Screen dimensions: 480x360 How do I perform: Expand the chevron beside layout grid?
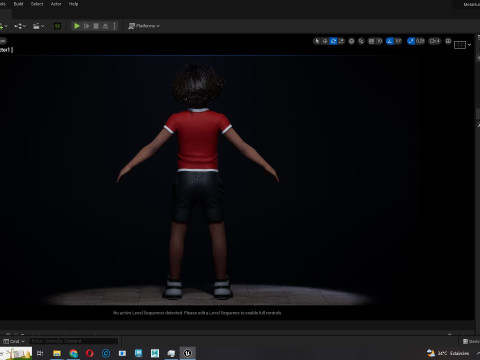(x=469, y=45)
